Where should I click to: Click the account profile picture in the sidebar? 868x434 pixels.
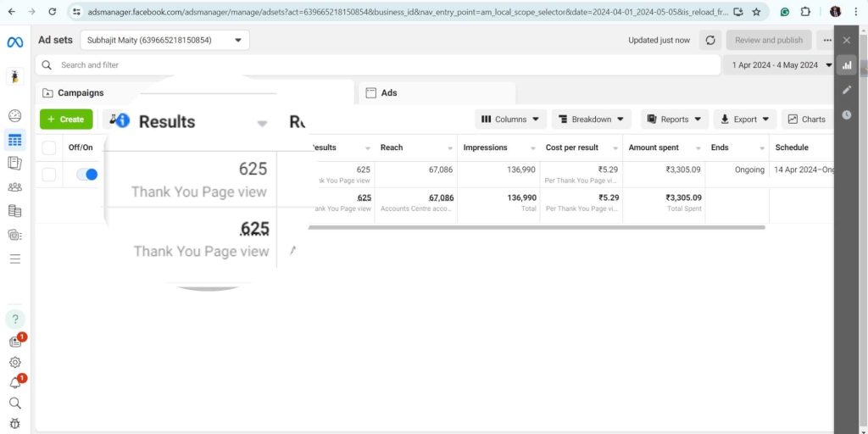pyautogui.click(x=15, y=77)
